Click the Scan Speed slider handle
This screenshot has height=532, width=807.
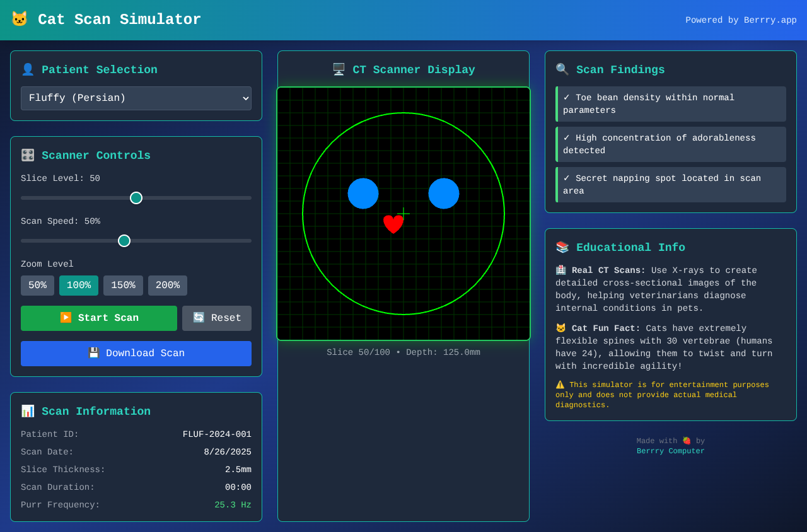[124, 241]
